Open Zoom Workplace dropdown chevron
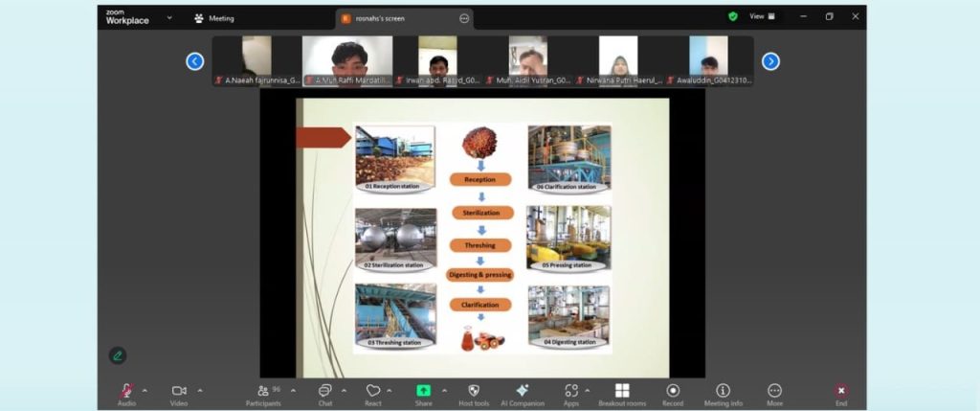Viewport: 980px width, 411px height. [x=169, y=17]
